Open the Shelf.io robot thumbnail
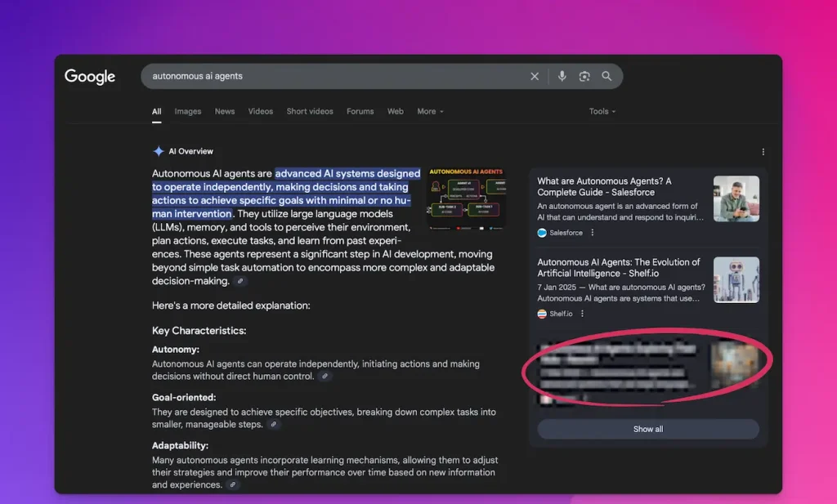This screenshot has height=504, width=837. pyautogui.click(x=736, y=280)
